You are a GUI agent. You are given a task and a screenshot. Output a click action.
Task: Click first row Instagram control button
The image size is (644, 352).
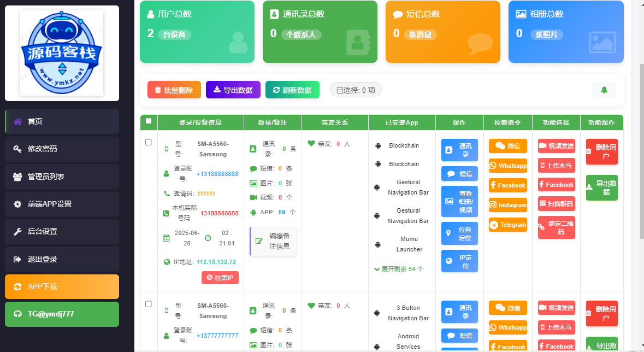pos(507,205)
